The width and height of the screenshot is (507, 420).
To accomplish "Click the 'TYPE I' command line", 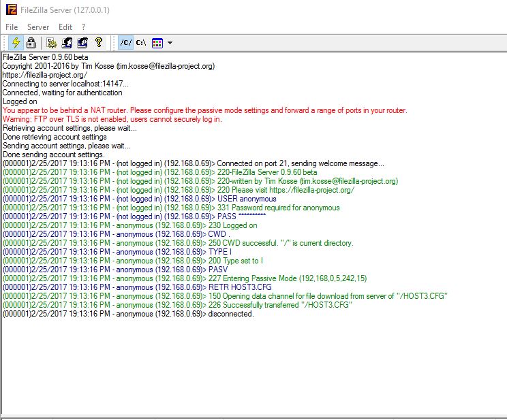I will [117, 252].
